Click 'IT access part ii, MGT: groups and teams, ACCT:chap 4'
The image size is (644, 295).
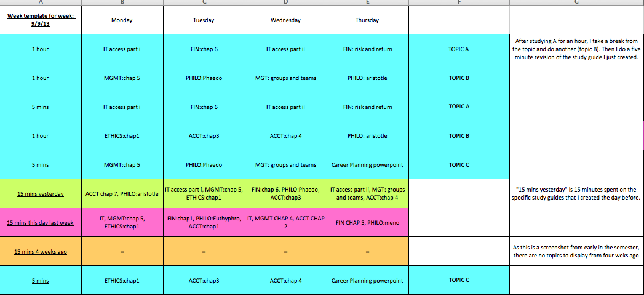[x=367, y=193]
